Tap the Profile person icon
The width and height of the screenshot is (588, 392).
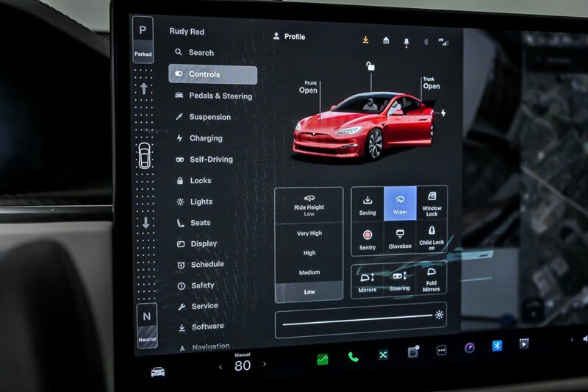[x=276, y=36]
